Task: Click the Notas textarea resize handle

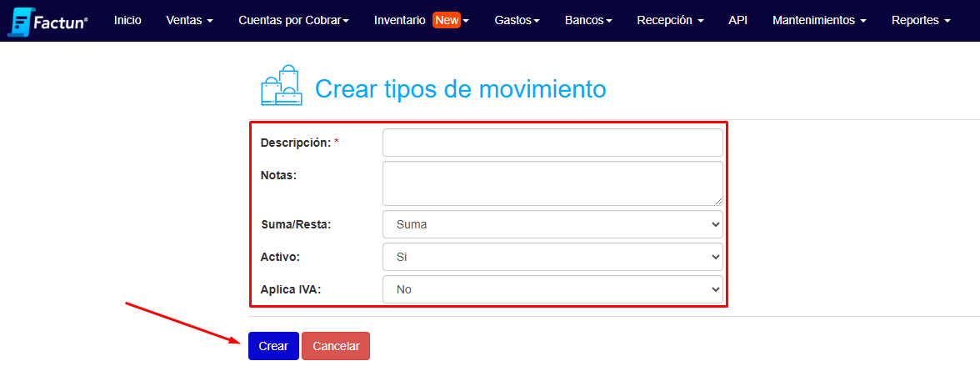Action: [x=718, y=202]
